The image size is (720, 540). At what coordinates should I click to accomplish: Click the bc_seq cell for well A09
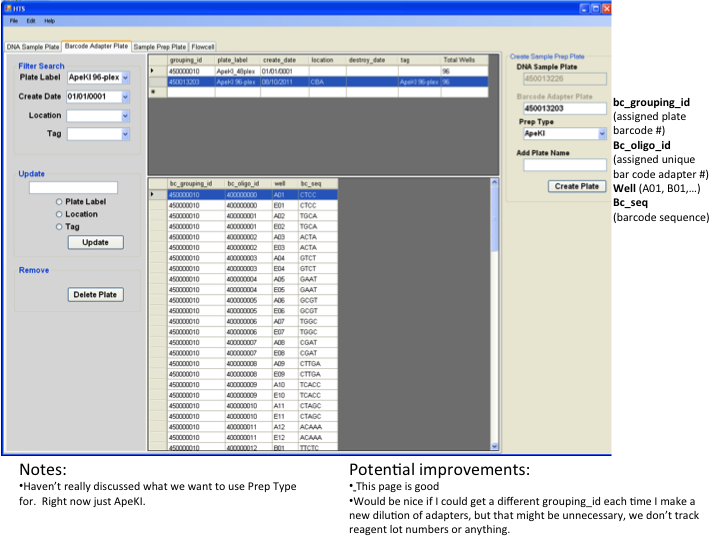(x=318, y=364)
